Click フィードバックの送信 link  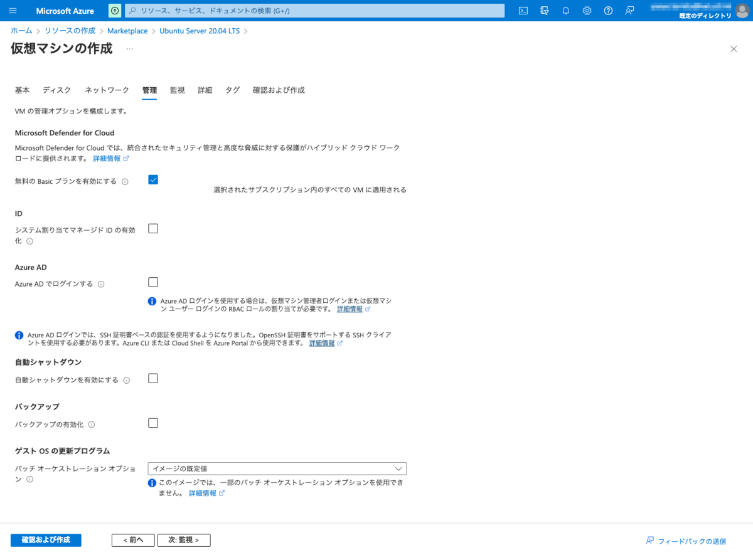(x=692, y=541)
